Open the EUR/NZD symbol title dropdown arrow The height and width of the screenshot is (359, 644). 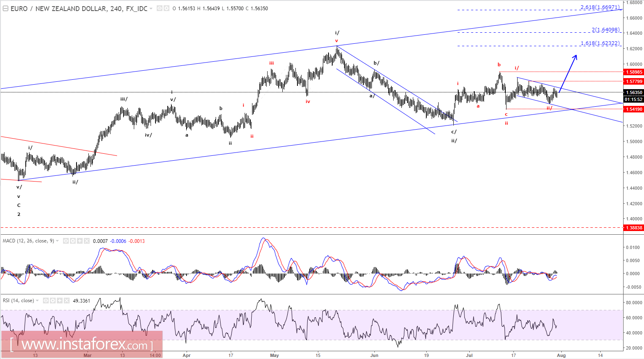151,9
